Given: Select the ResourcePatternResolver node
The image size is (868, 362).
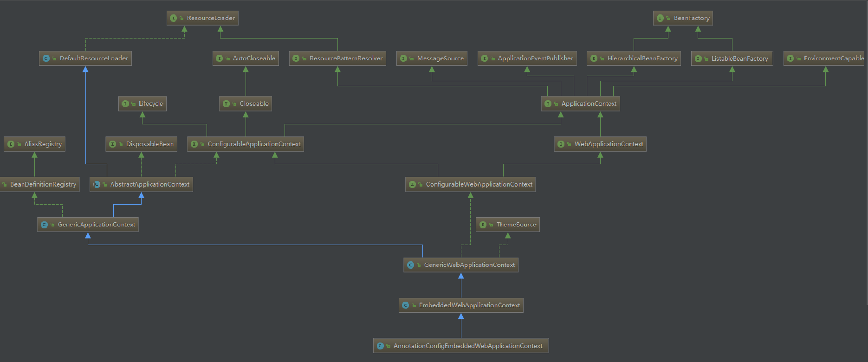Looking at the screenshot, I should click(x=345, y=58).
